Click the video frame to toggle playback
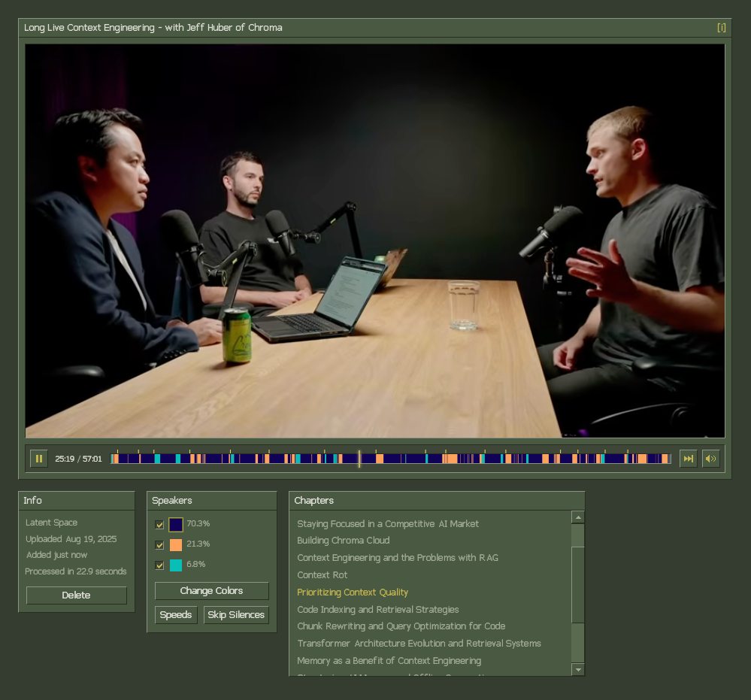This screenshot has width=751, height=700. click(375, 241)
